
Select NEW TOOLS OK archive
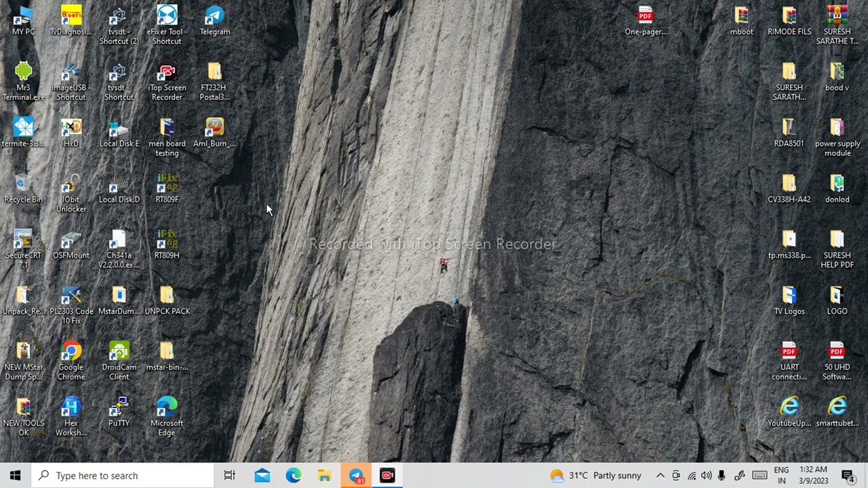[23, 417]
